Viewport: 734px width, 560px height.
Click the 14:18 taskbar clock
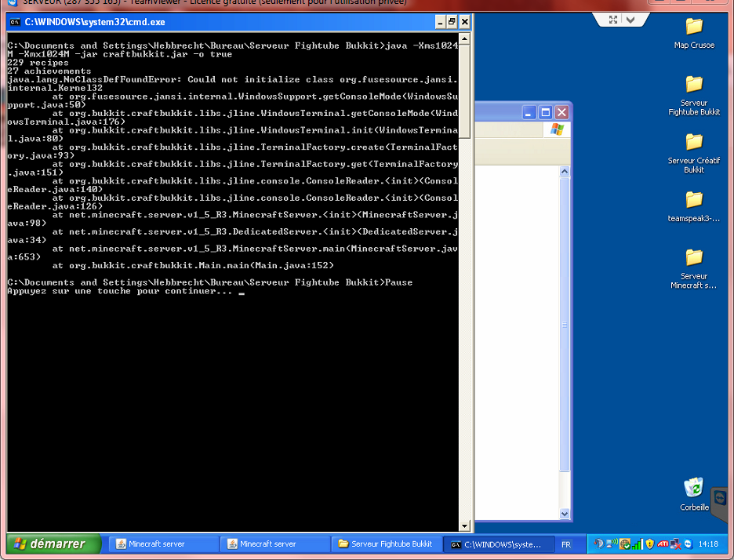click(x=708, y=544)
